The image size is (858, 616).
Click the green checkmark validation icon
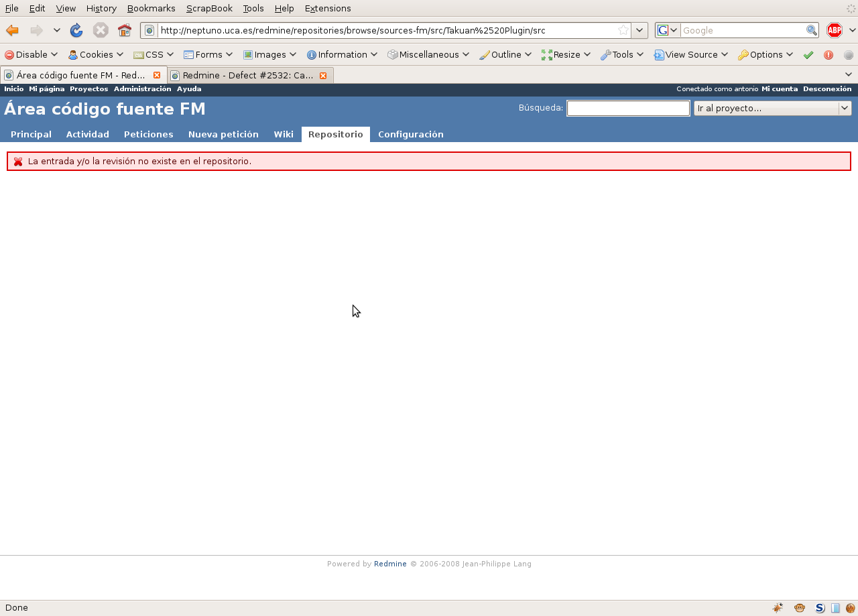coord(808,55)
